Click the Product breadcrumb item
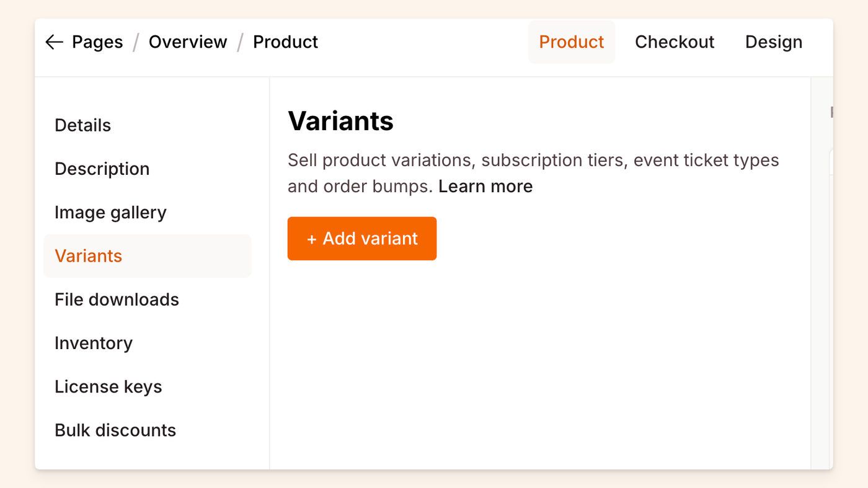This screenshot has height=488, width=868. tap(285, 42)
